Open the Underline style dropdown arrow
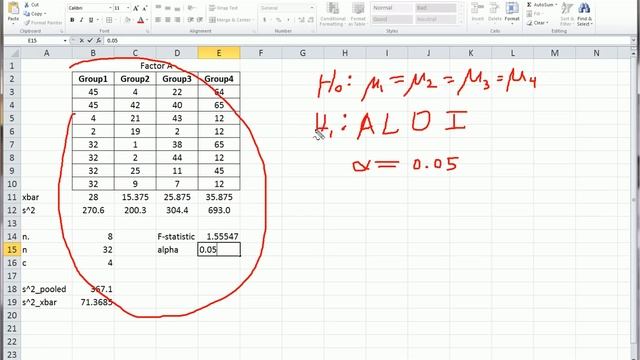Screen dimensions: 640x360 (98, 20)
